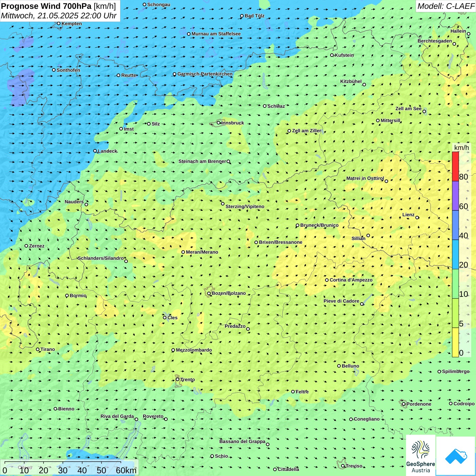Click the purple 60 km/h legend band
This screenshot has width=476, height=476.
click(x=455, y=195)
